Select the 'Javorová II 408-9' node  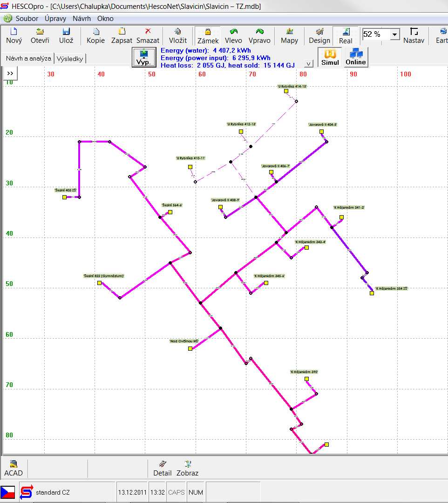click(220, 207)
